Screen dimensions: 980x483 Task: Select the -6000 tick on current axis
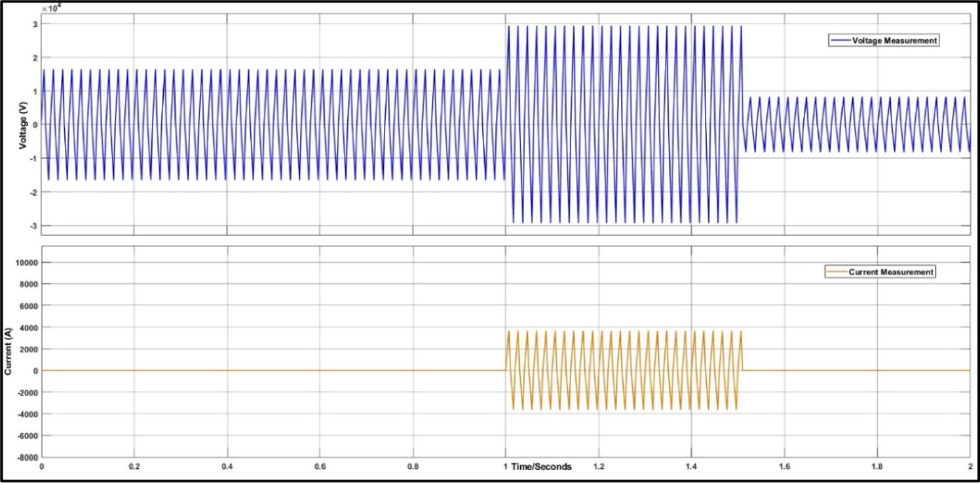coord(29,435)
